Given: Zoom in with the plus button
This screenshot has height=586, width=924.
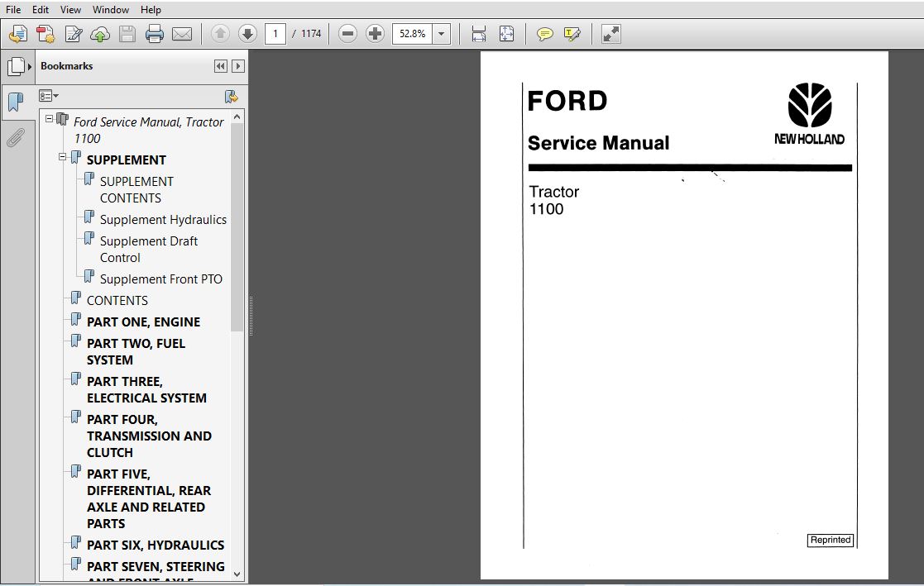Looking at the screenshot, I should click(375, 34).
